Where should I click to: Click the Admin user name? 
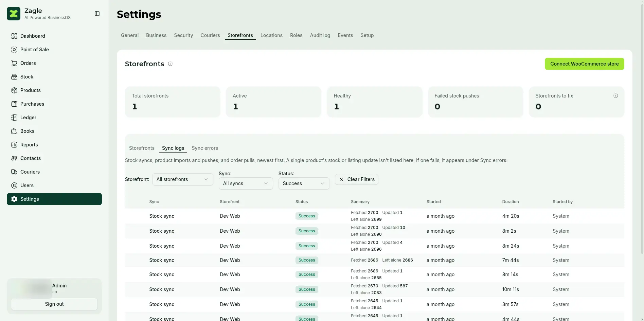pos(59,286)
